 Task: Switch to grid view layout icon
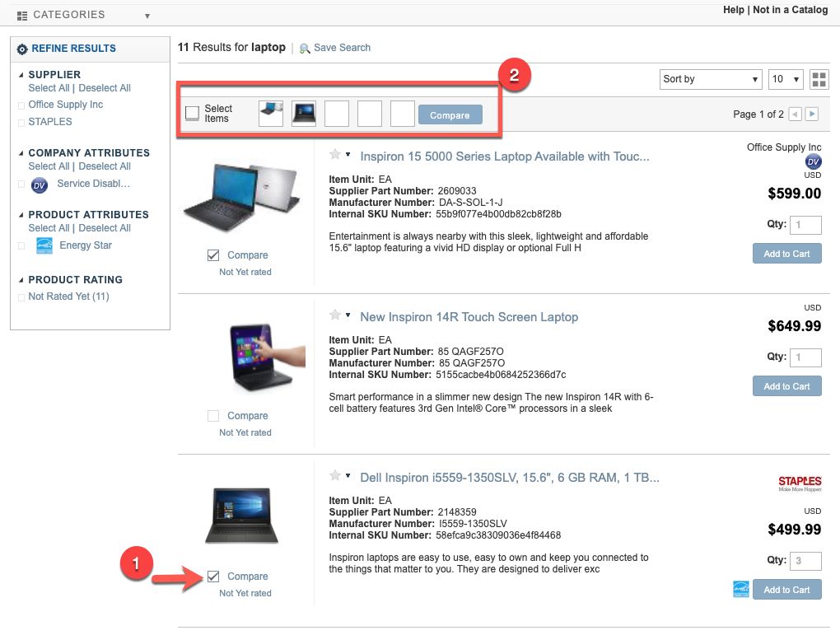point(819,79)
